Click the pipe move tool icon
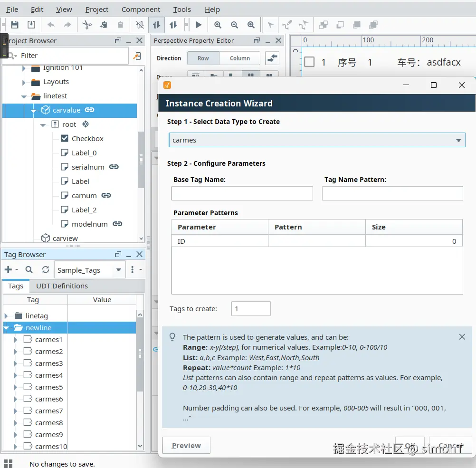The height and width of the screenshot is (468, 476). [x=304, y=25]
